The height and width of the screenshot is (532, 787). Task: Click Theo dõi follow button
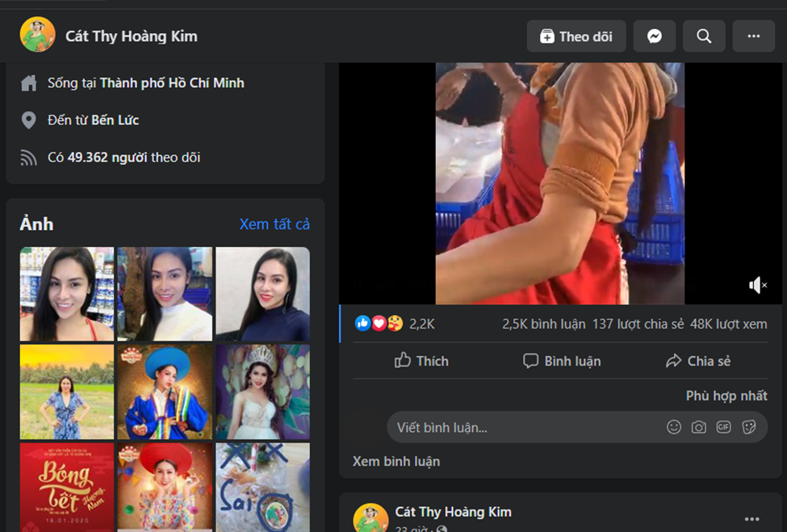tap(576, 36)
